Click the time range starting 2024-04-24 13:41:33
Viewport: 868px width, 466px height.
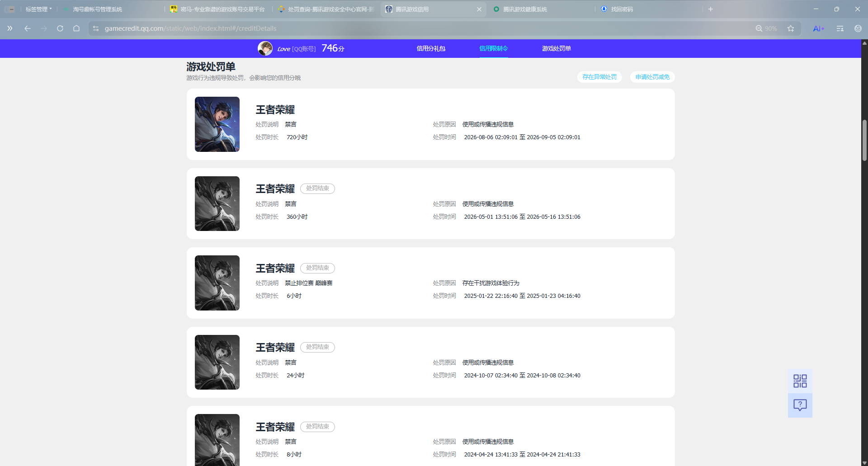tap(522, 455)
